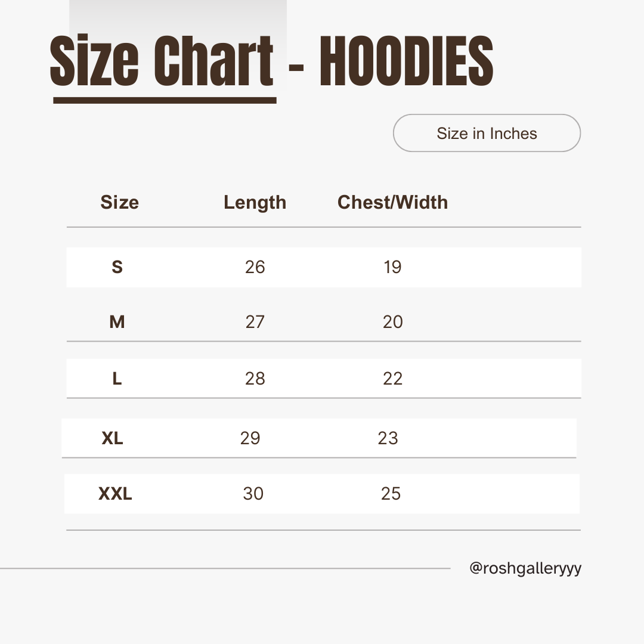The image size is (644, 644).
Task: Click chest value 19 for size S
Action: point(392,267)
